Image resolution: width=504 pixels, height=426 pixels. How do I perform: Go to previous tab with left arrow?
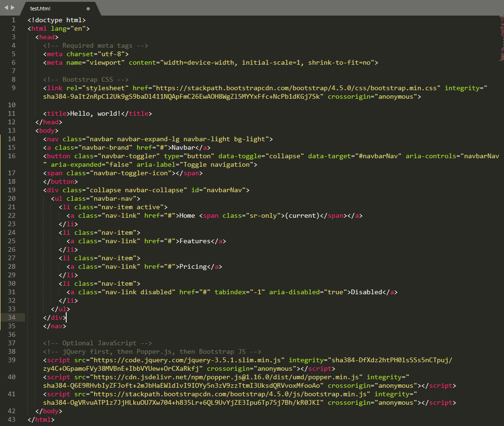(6, 8)
